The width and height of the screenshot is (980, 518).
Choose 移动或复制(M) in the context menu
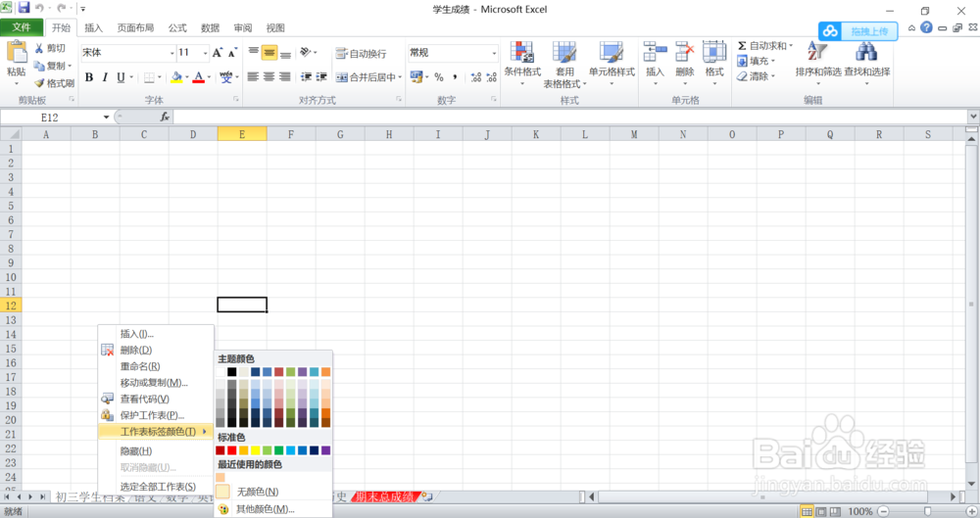point(156,383)
